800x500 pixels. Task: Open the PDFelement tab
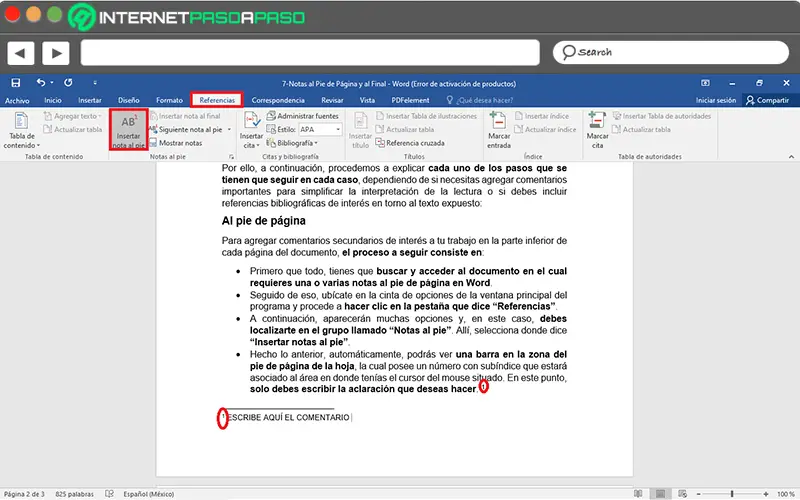click(x=410, y=101)
